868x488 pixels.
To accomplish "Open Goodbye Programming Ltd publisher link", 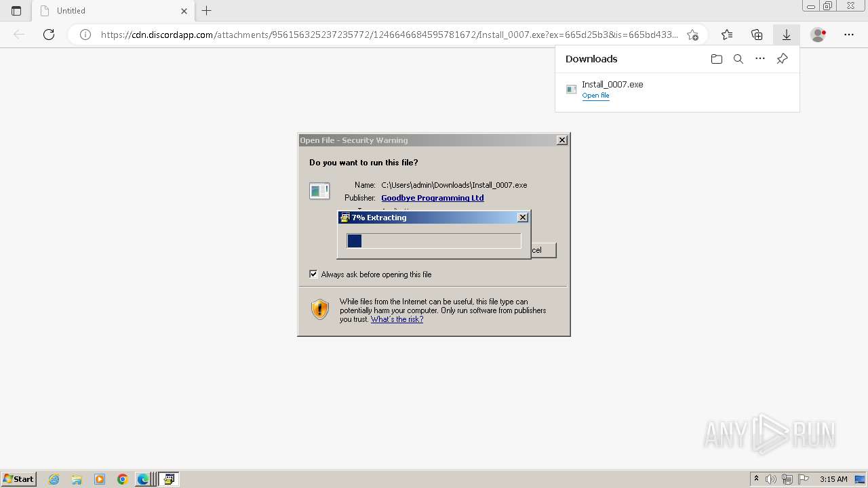I will pos(433,198).
